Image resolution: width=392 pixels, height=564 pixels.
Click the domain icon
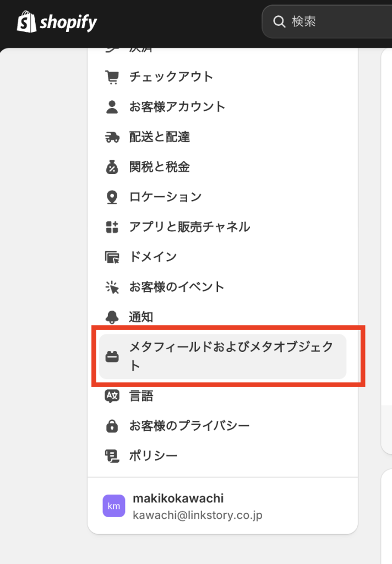[x=112, y=257]
